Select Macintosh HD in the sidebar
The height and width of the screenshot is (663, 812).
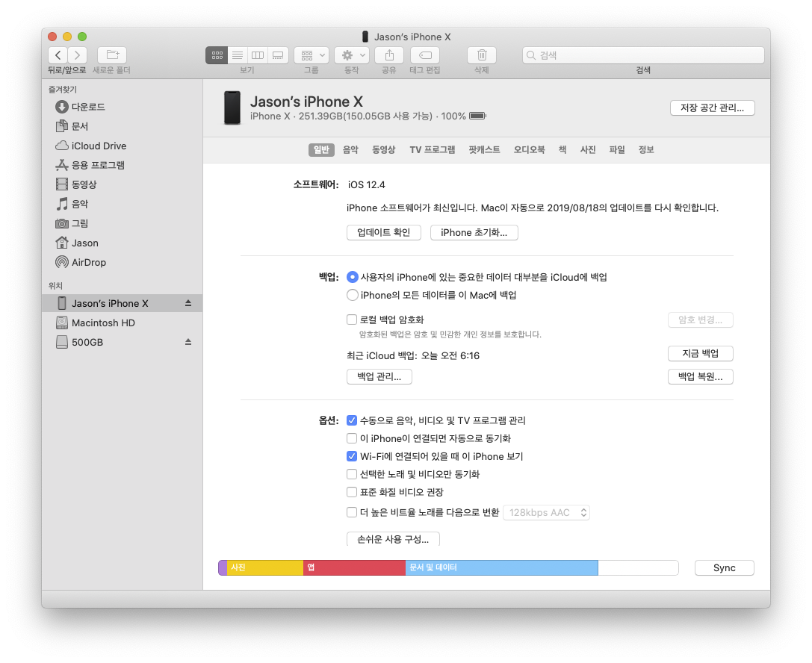tap(123, 323)
